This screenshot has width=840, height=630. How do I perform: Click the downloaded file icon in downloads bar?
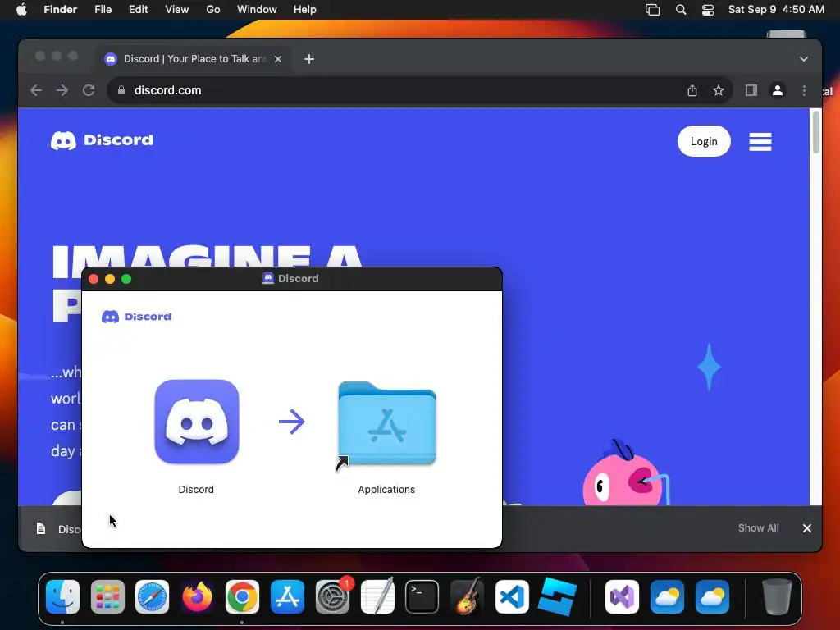click(41, 529)
